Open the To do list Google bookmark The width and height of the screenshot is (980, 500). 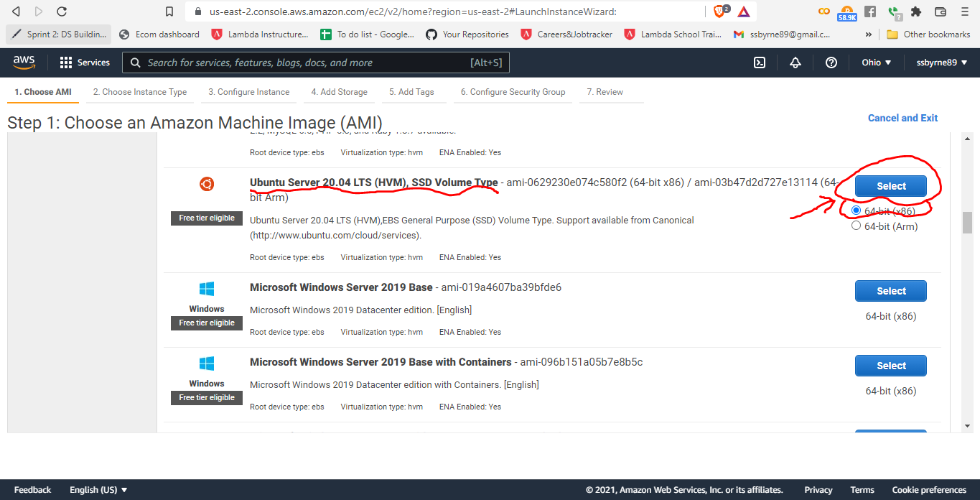click(368, 34)
